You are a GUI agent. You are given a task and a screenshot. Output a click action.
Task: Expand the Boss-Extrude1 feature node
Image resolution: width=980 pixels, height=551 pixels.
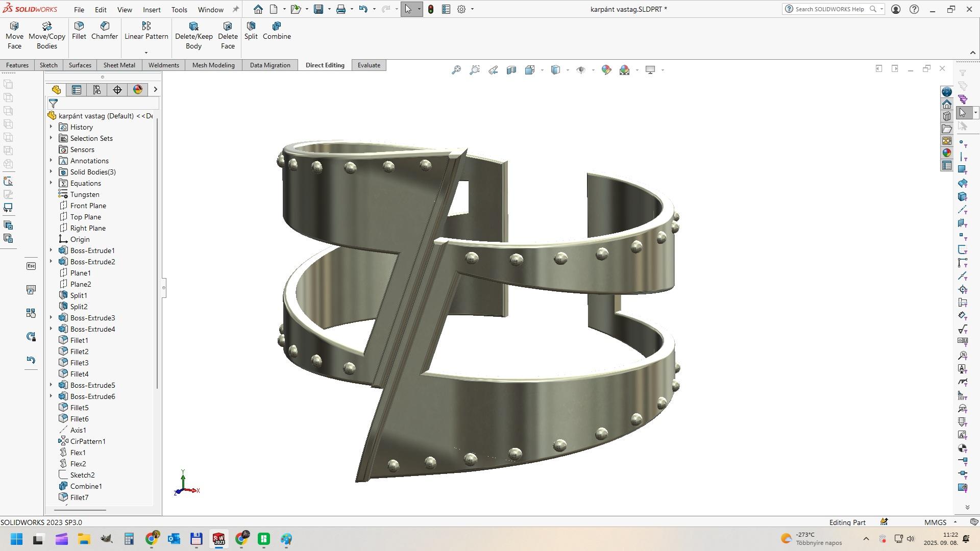pos(51,251)
